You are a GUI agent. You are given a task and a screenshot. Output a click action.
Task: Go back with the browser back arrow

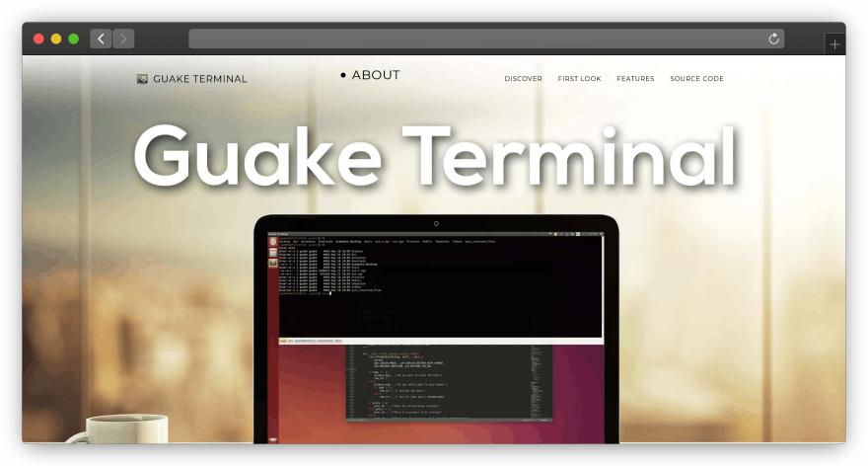101,39
